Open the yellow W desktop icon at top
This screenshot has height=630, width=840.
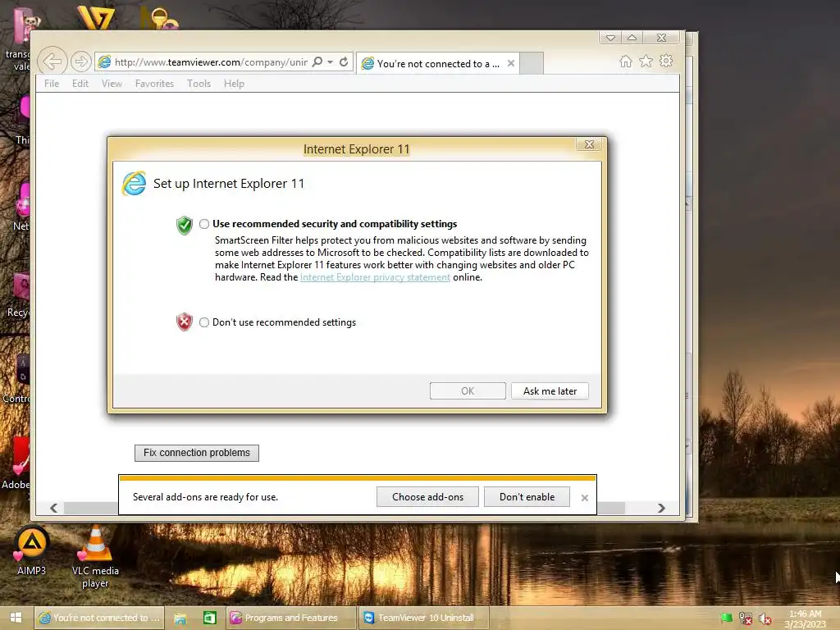click(96, 17)
